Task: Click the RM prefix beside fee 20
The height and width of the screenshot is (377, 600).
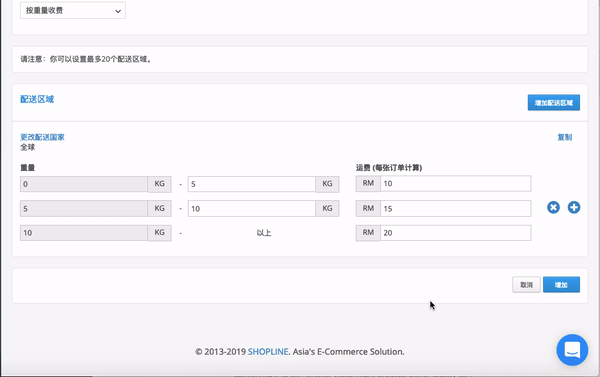Action: point(368,233)
